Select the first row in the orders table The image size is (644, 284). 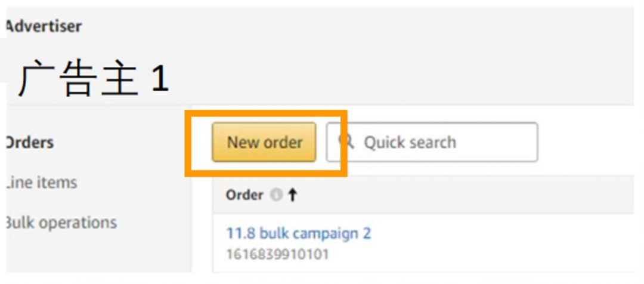pyautogui.click(x=423, y=243)
